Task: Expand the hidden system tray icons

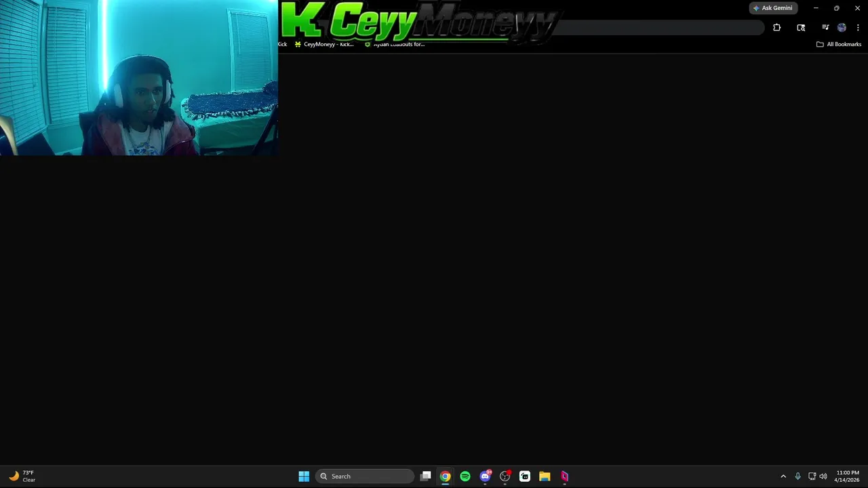Action: tap(783, 476)
